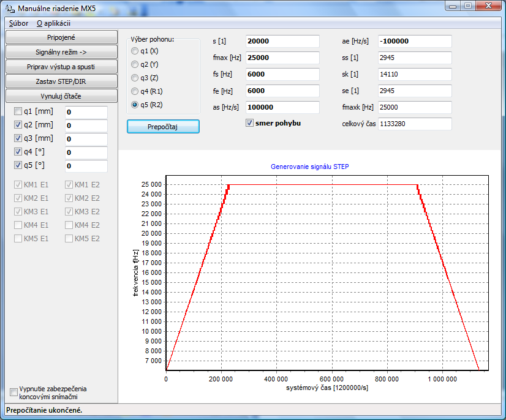Click the KM5 E1 checkbox

(x=18, y=238)
